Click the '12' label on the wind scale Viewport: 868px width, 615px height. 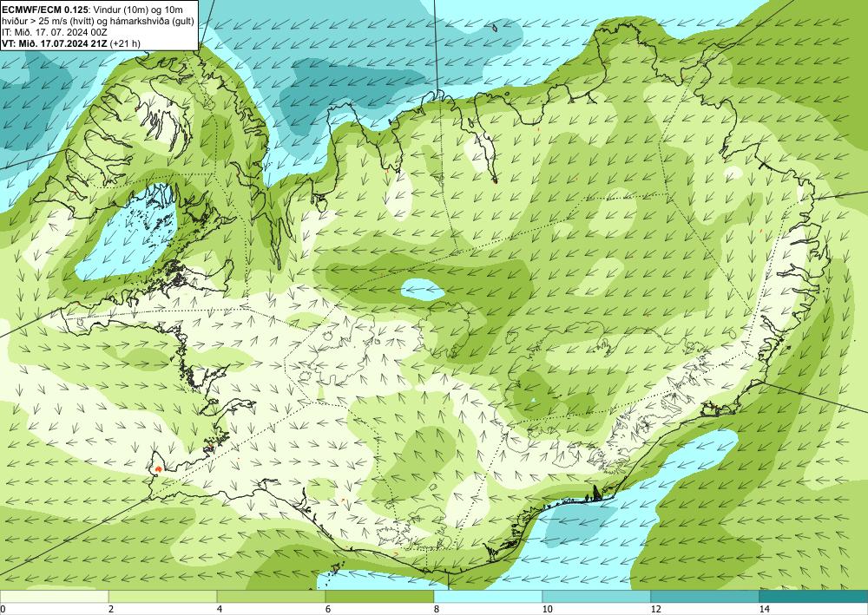656,609
